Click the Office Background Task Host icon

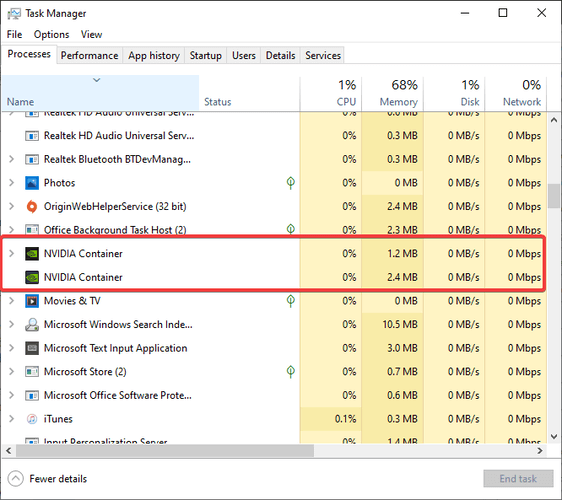[32, 229]
